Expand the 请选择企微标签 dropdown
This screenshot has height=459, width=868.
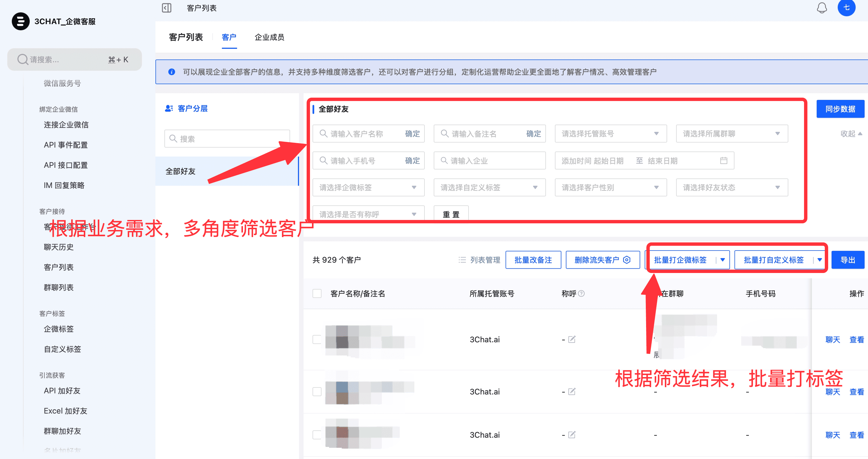point(368,188)
